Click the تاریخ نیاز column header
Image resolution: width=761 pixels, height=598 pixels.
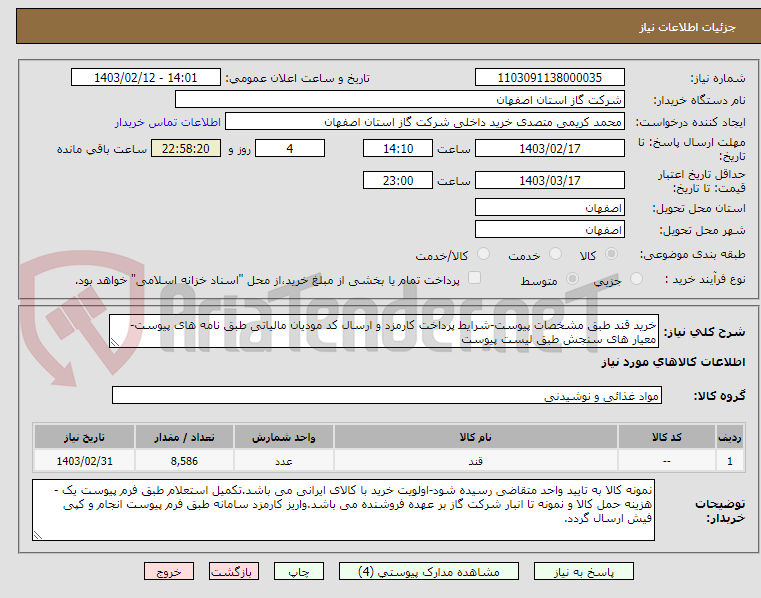[84, 437]
